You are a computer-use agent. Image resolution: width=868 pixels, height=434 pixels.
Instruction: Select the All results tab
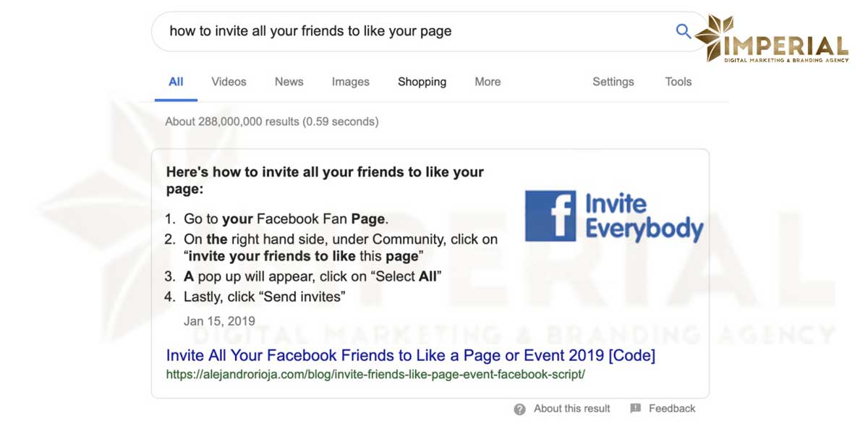(x=176, y=82)
